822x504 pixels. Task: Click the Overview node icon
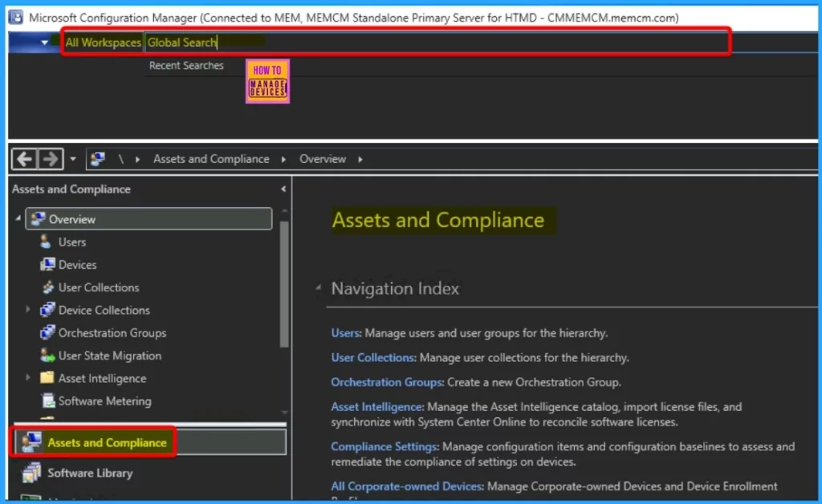tap(38, 219)
